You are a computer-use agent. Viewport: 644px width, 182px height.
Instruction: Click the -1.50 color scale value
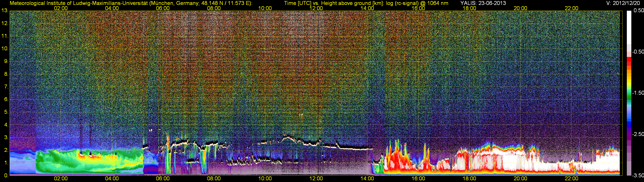(x=638, y=93)
